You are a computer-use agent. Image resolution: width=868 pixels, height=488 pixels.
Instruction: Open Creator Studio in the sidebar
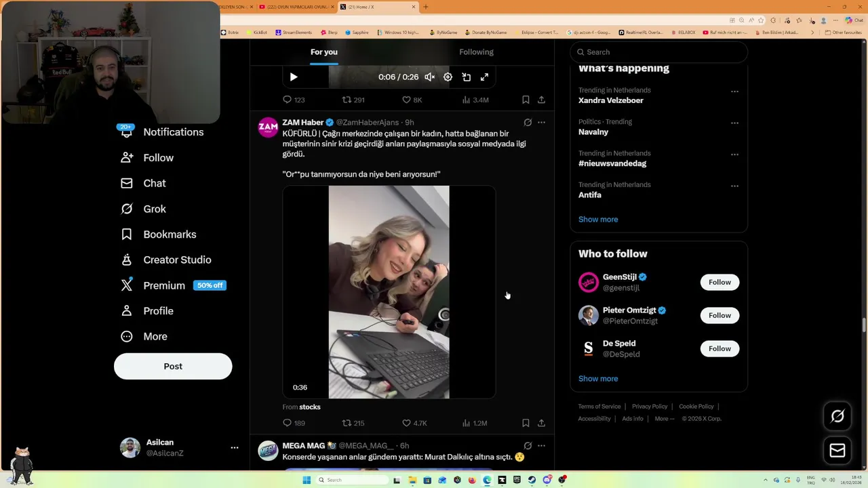click(x=166, y=260)
